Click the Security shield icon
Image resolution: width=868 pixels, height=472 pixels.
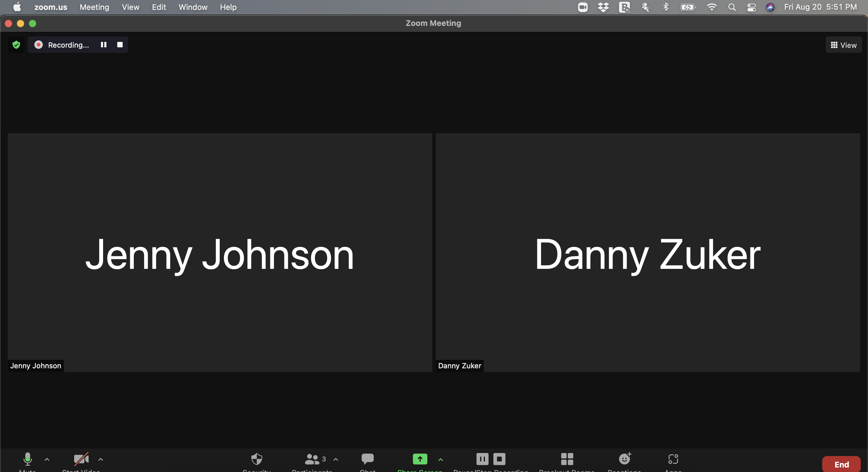(x=256, y=459)
